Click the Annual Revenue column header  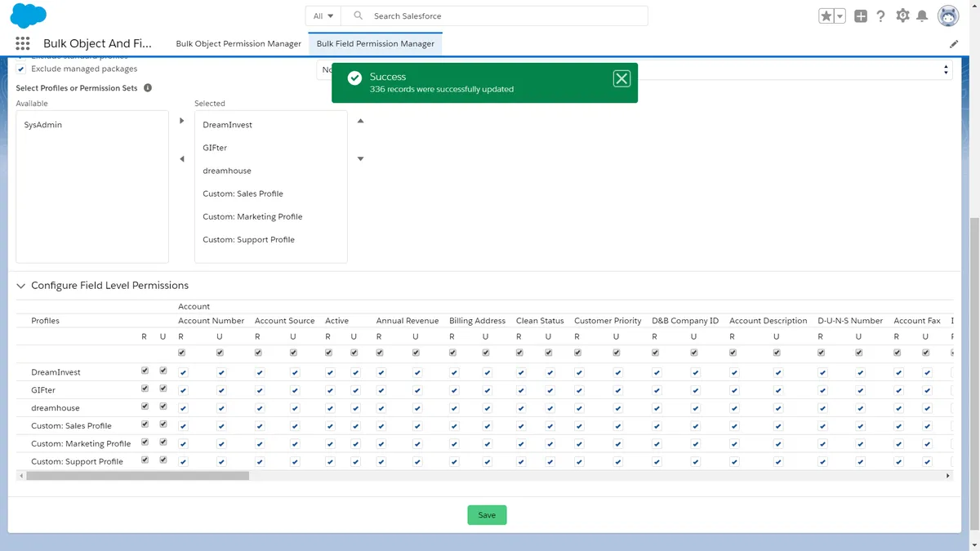click(x=408, y=321)
